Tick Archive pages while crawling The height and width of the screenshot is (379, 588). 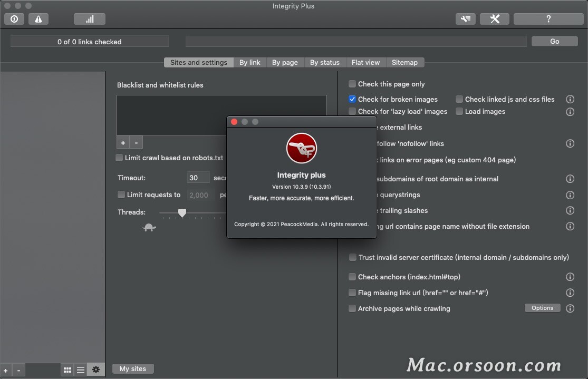(352, 308)
